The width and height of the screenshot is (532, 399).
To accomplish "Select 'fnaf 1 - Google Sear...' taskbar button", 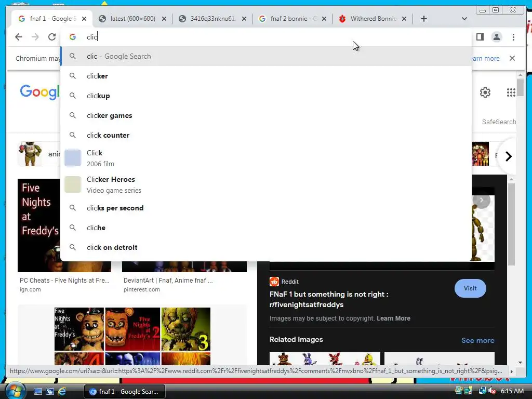I will pyautogui.click(x=125, y=392).
